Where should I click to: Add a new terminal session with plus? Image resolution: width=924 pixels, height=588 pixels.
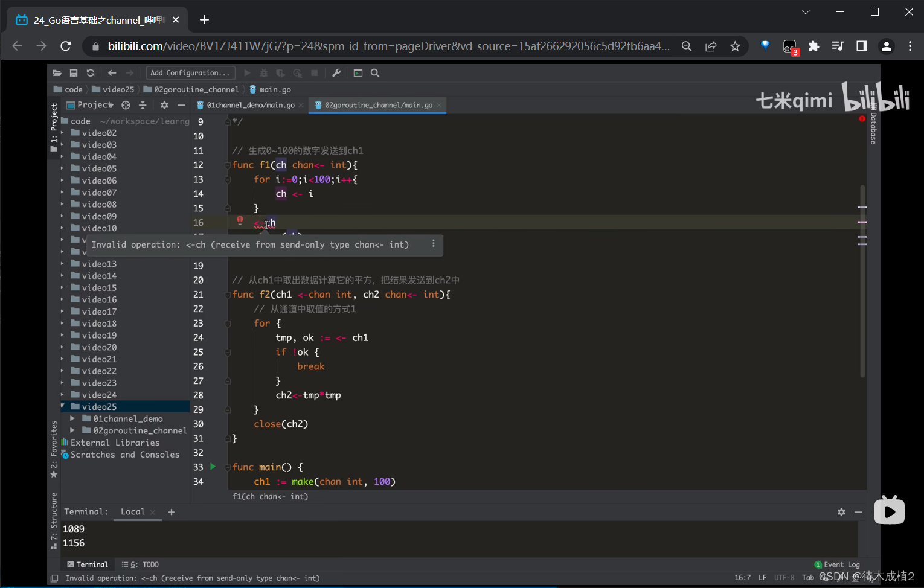tap(172, 512)
